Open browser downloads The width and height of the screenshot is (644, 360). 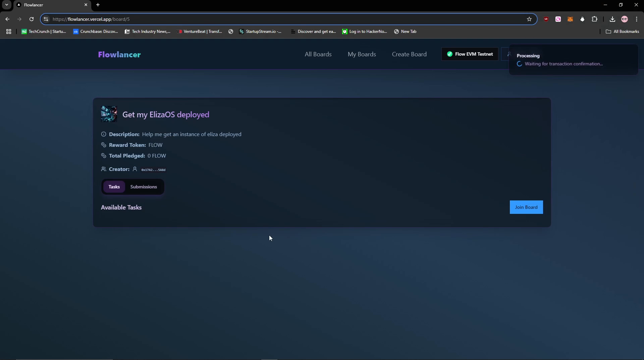612,19
